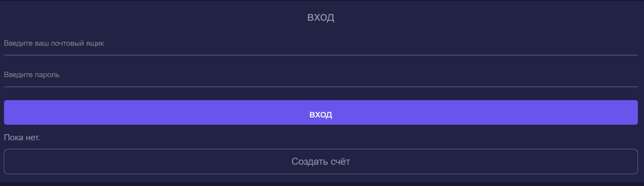The width and height of the screenshot is (644, 186).
Task: Select the Введите ваш почтовый ящик field
Action: (320, 43)
